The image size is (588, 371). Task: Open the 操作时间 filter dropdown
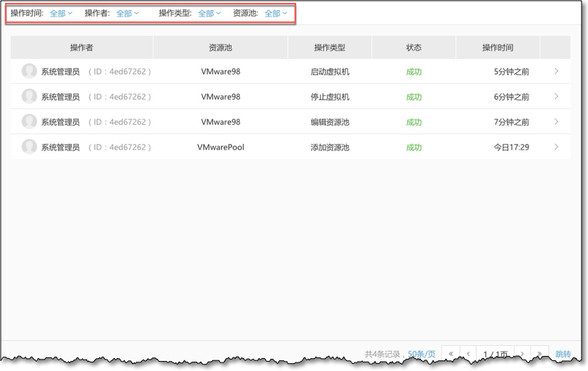point(61,14)
